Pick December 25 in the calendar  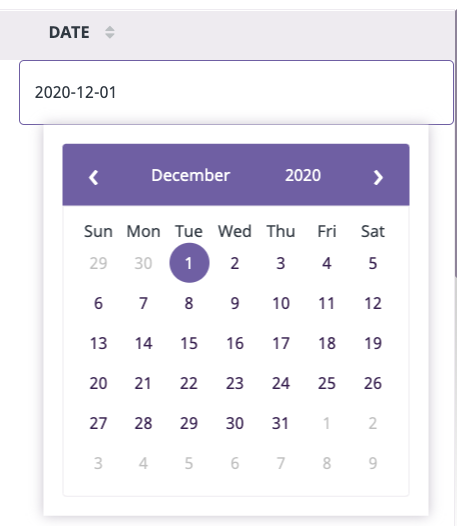tap(327, 383)
